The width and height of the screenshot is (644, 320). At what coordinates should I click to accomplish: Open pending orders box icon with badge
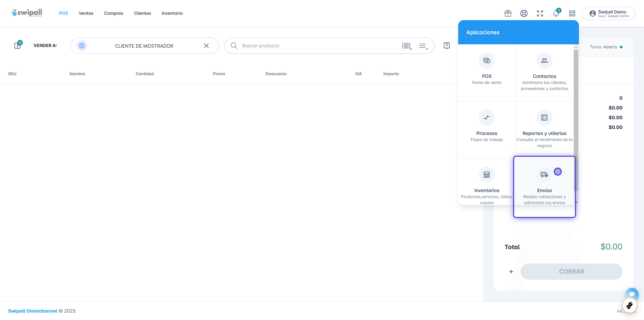pyautogui.click(x=18, y=45)
